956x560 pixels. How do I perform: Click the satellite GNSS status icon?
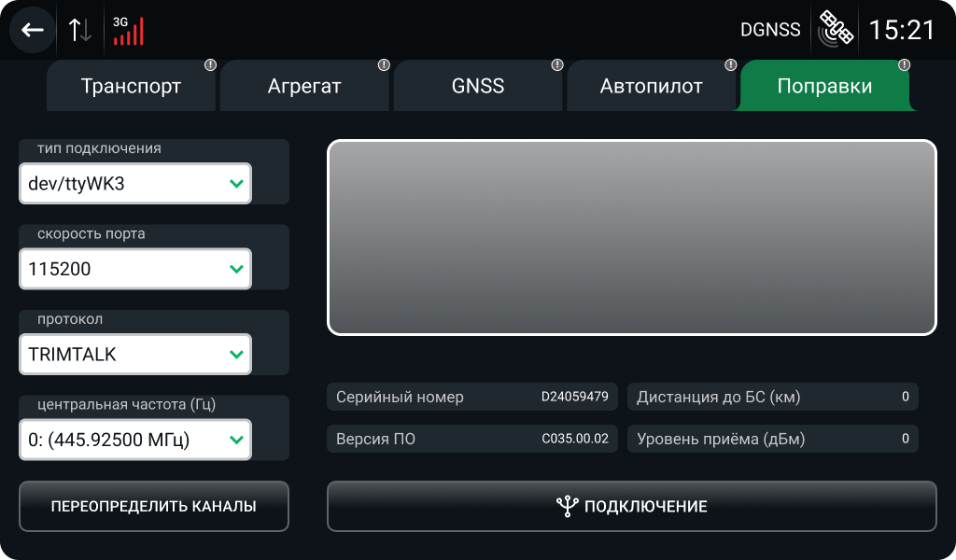[x=835, y=30]
